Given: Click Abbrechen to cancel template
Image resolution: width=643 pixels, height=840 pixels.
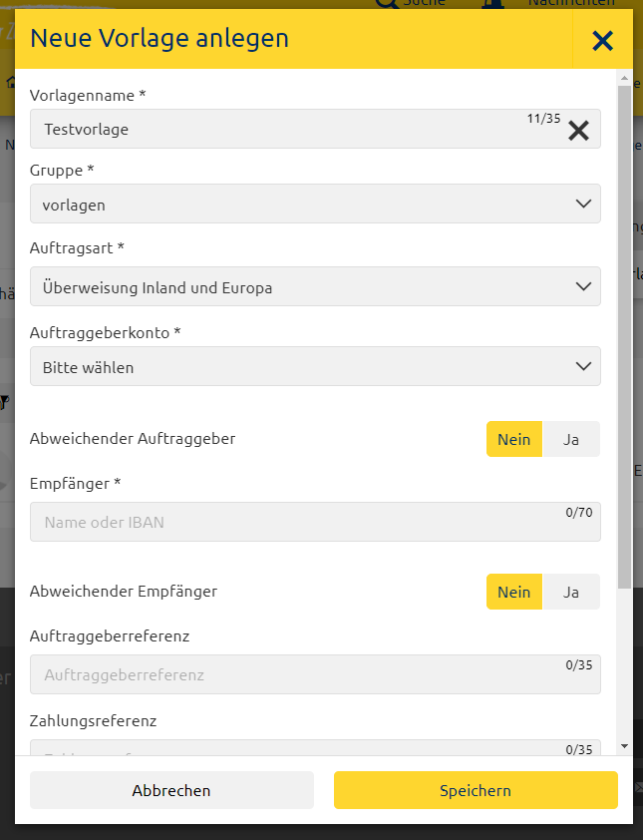Looking at the screenshot, I should (x=171, y=790).
